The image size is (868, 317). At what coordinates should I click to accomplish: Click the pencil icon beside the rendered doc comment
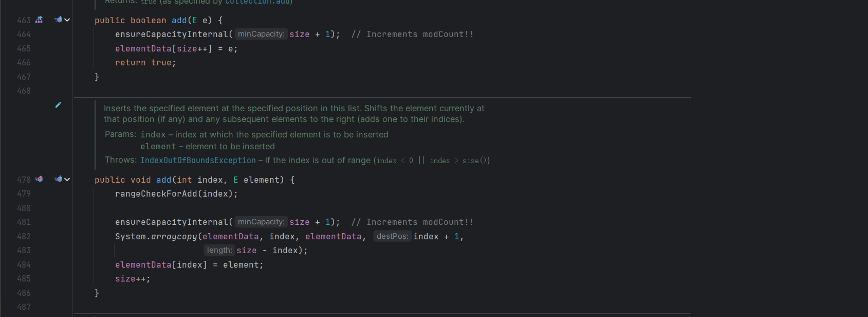pyautogui.click(x=58, y=105)
